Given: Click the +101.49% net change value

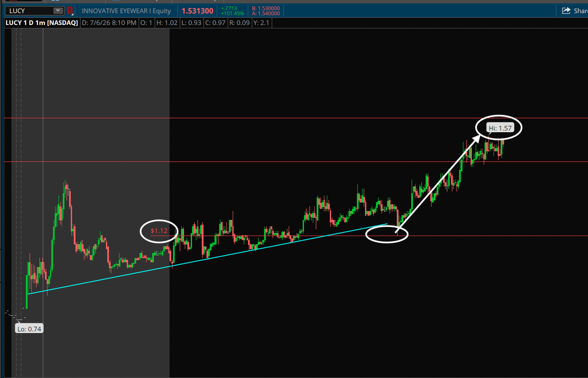Looking at the screenshot, I should [x=232, y=13].
